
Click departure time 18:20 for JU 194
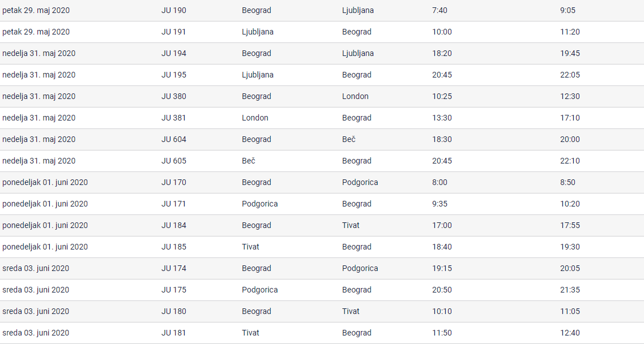click(442, 53)
